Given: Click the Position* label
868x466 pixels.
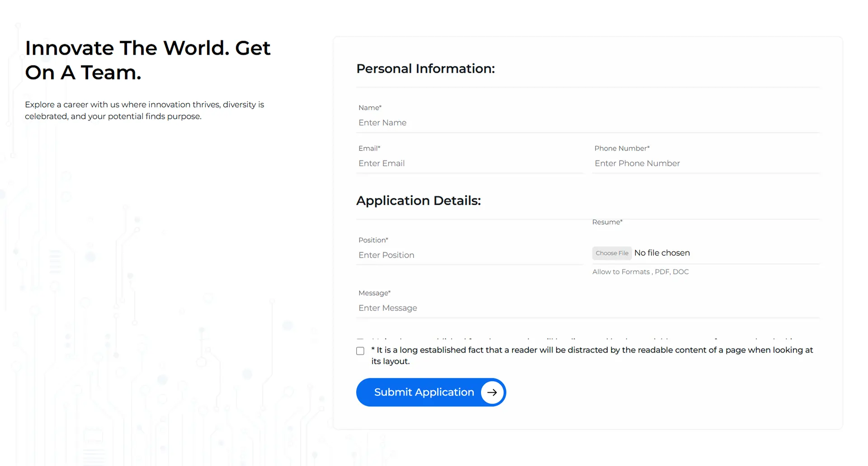Looking at the screenshot, I should coord(373,240).
